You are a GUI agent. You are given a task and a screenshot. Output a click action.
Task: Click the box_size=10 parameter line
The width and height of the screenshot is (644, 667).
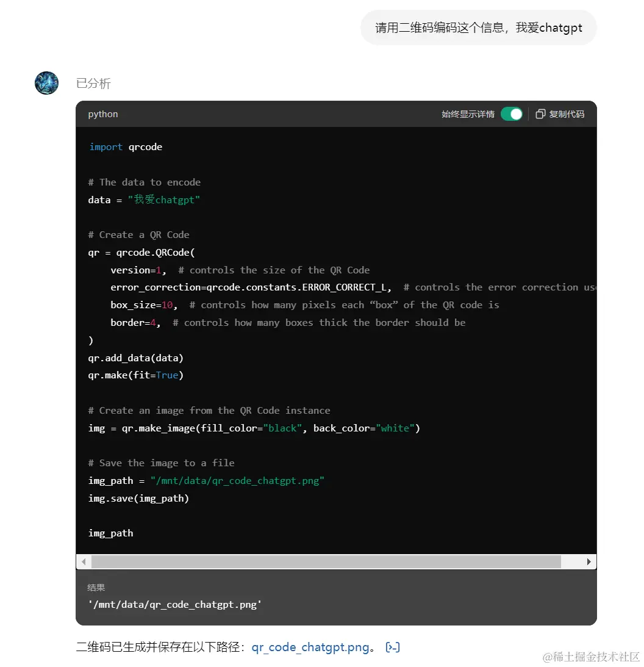point(304,305)
